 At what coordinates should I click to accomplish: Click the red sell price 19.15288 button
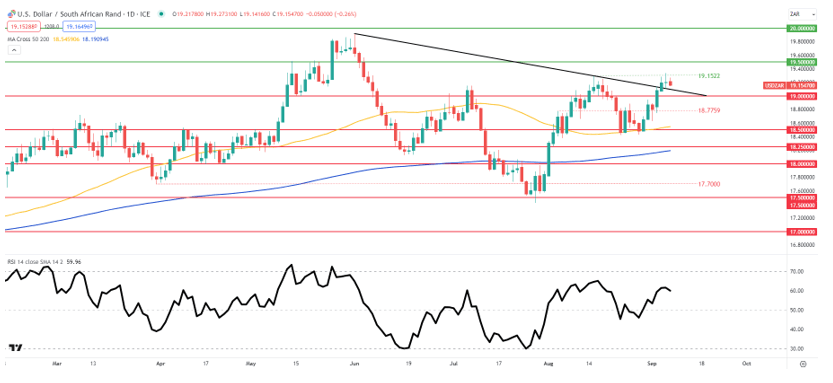pos(24,25)
